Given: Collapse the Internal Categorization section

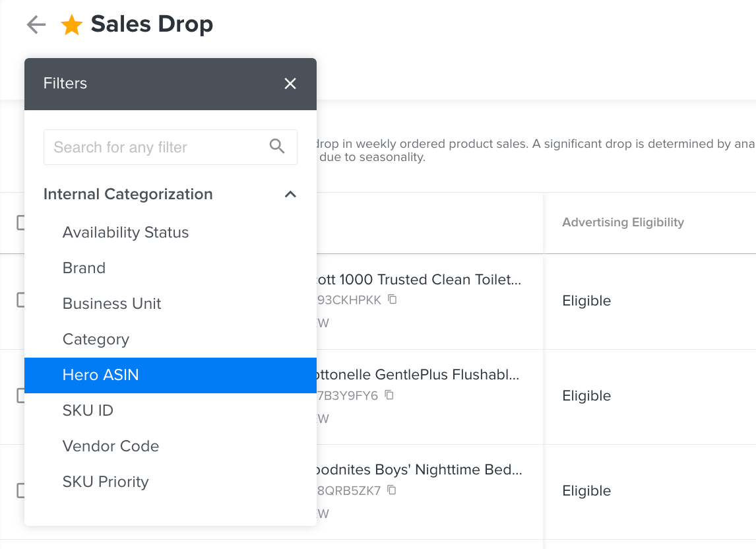Looking at the screenshot, I should tap(290, 194).
